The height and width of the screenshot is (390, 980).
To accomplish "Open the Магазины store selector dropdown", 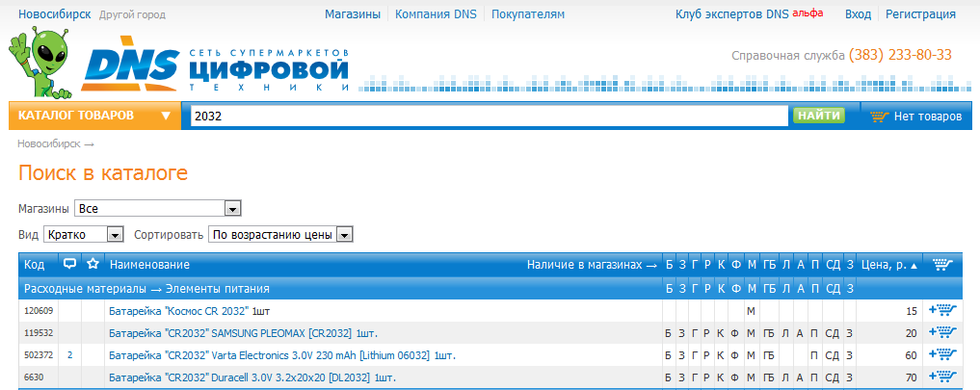I will tap(157, 208).
